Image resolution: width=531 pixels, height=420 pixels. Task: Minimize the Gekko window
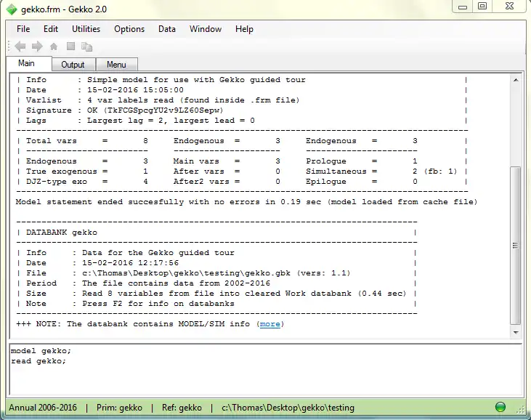[x=463, y=7]
